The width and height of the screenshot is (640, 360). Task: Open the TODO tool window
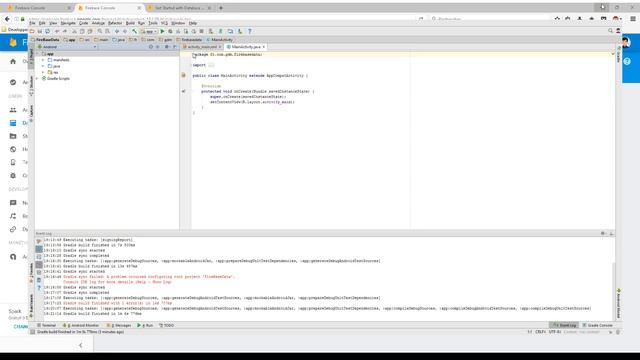click(x=167, y=325)
